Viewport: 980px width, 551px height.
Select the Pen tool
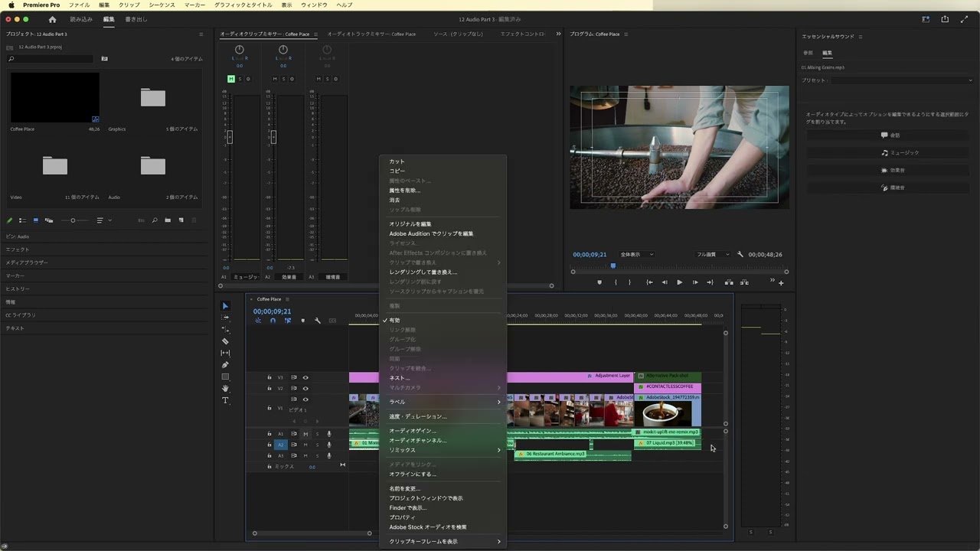click(x=225, y=365)
